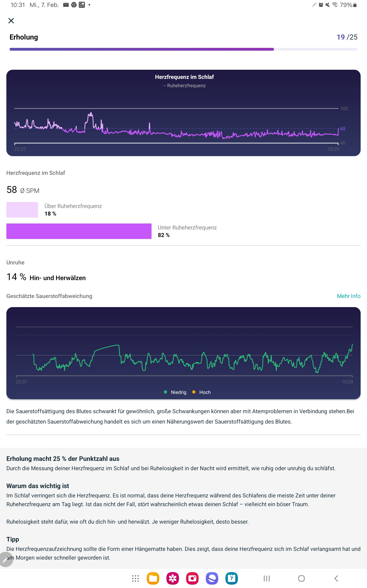This screenshot has height=588, width=367.
Task: Tap the Erholung score progress bar
Action: pyautogui.click(x=183, y=49)
